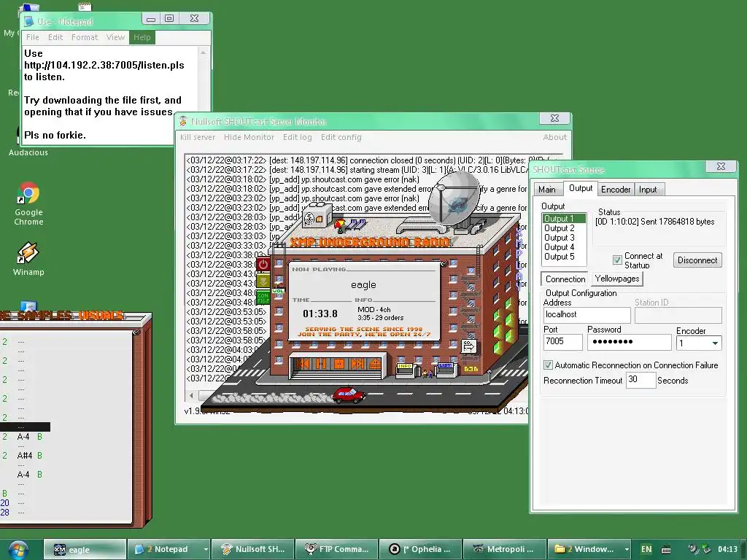Open the FTP Commander taskbar button
This screenshot has width=747, height=560.
[x=336, y=549]
